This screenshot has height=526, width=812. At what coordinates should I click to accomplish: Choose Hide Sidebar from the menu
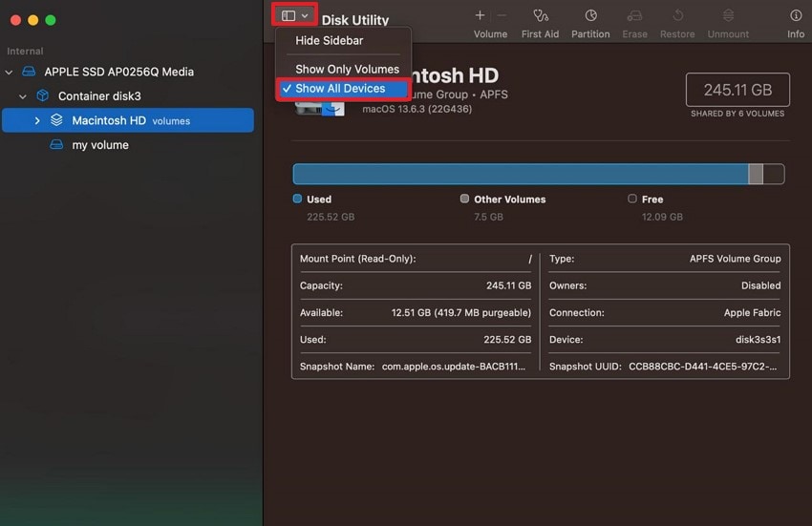(329, 40)
